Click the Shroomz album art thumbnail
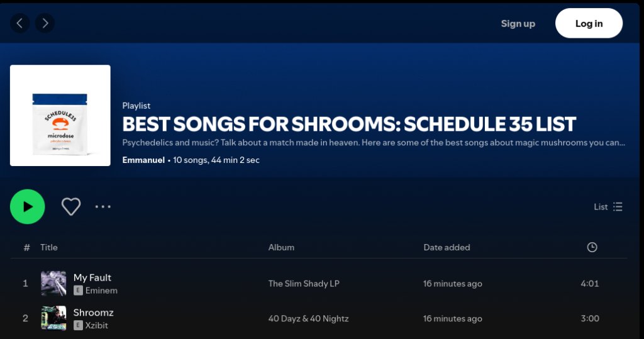Screen dimensions: 644x339 point(53,318)
